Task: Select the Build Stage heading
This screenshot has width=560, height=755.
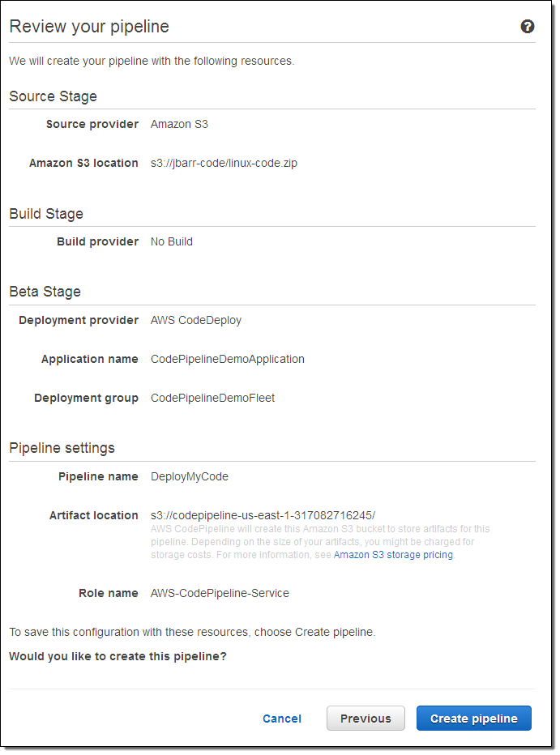Action: (46, 214)
